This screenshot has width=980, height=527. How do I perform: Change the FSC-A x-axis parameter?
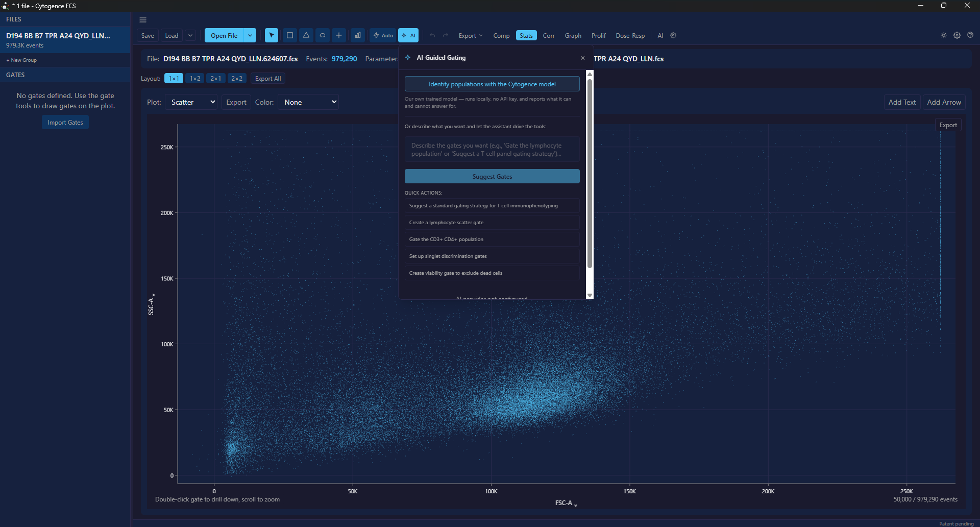(x=566, y=503)
